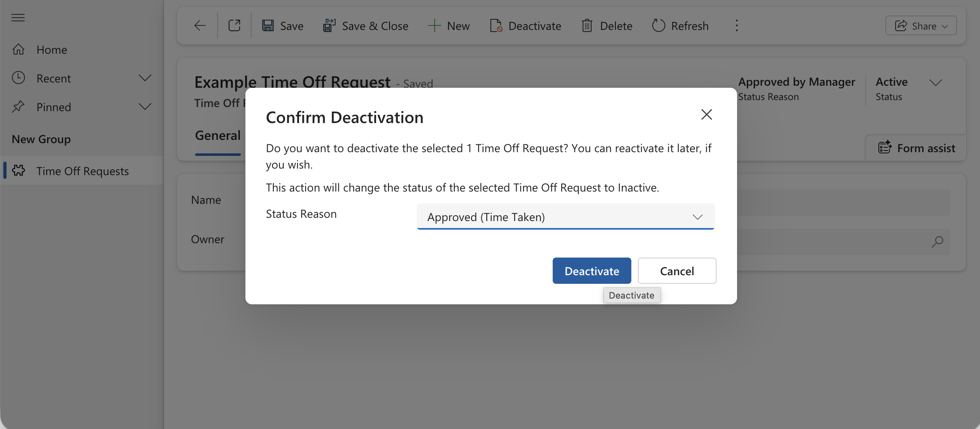The height and width of the screenshot is (429, 980).
Task: Confirm with the blue Deactivate button
Action: tap(592, 271)
